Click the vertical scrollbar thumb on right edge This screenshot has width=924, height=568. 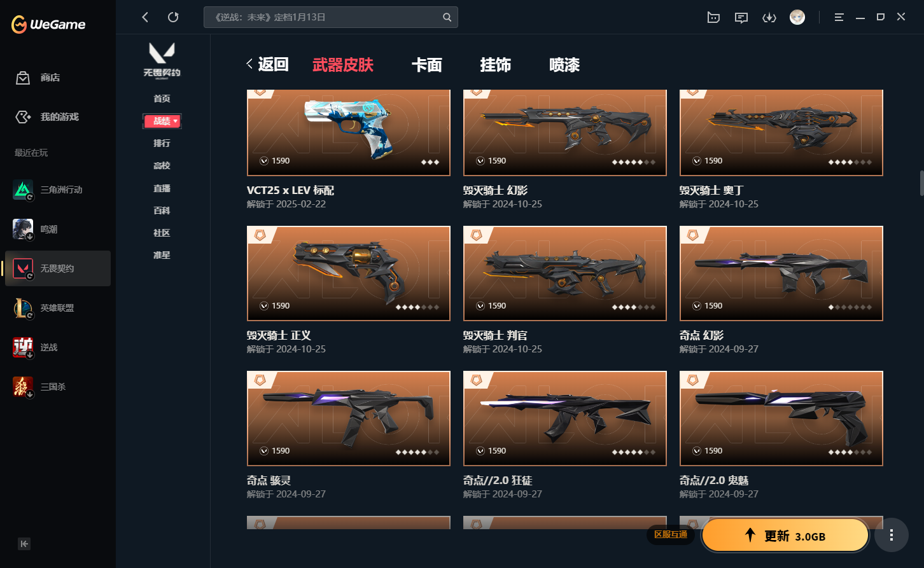point(921,183)
